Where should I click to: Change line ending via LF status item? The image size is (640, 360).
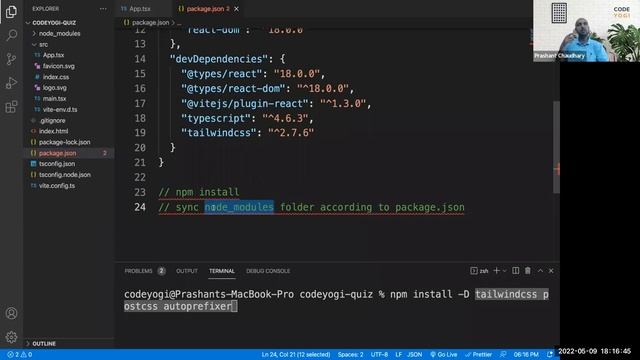pyautogui.click(x=398, y=355)
